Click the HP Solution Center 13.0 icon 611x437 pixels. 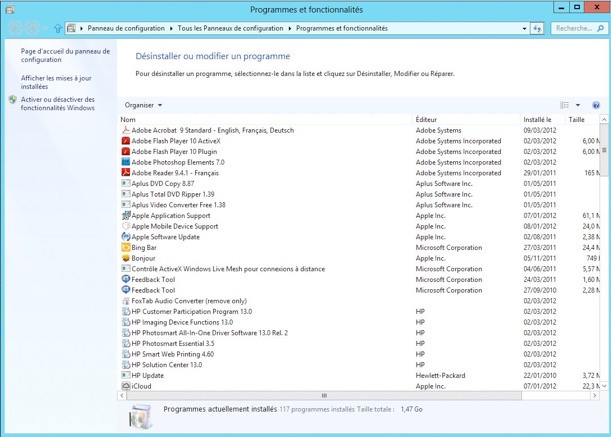126,365
